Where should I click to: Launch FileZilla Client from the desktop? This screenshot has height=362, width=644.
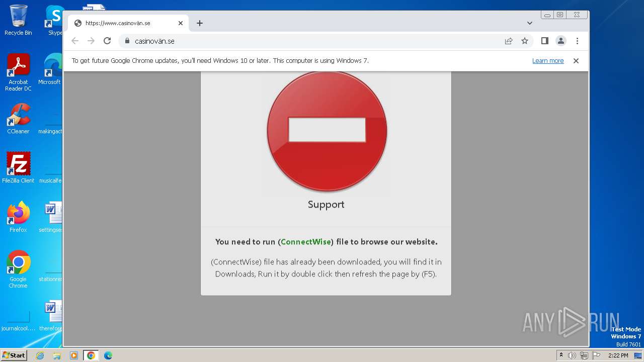(x=18, y=167)
